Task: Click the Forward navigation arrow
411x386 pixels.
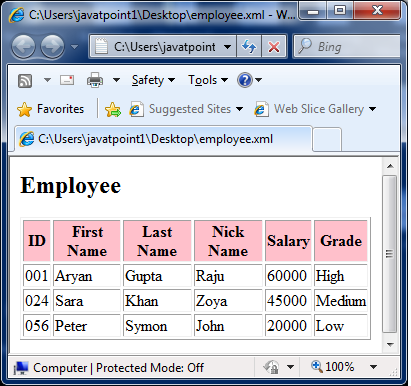Action: [x=52, y=47]
